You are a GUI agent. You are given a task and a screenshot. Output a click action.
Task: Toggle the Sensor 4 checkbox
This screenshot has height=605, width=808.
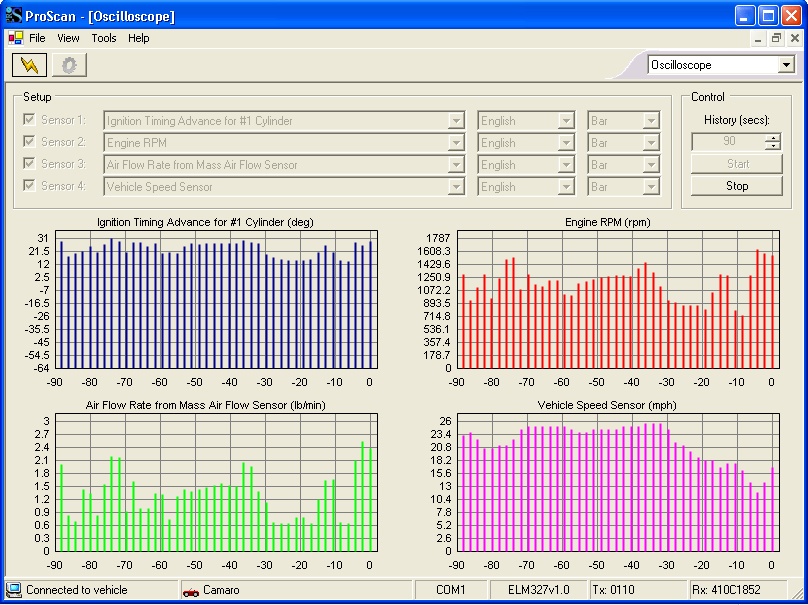click(29, 186)
